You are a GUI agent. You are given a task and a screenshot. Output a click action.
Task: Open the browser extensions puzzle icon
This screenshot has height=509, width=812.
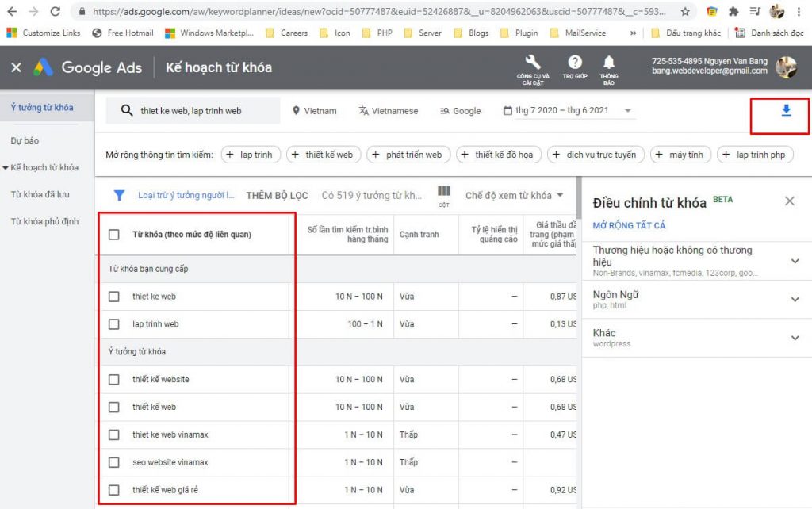[x=733, y=11]
